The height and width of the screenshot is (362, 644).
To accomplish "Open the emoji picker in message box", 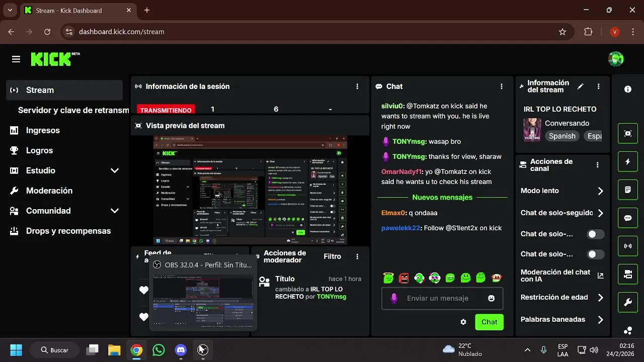I will 492,298.
